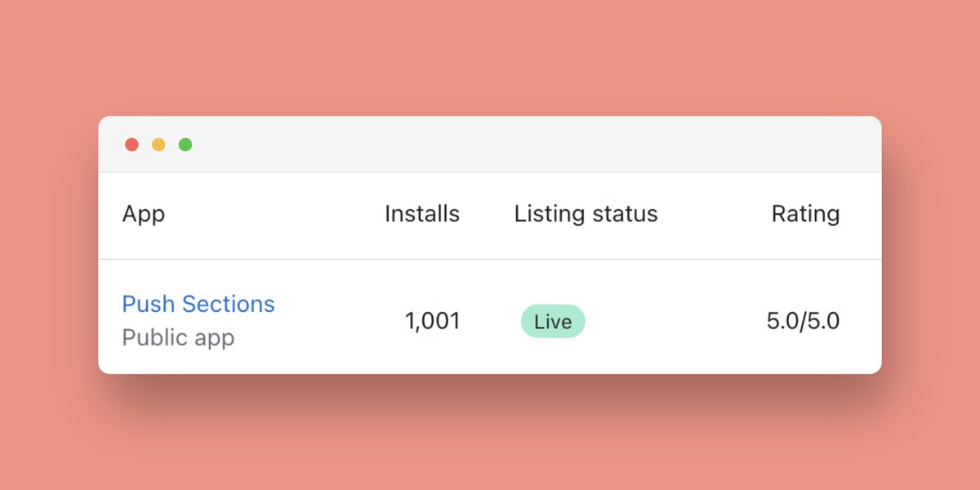Viewport: 980px width, 490px height.
Task: Click the Installs column header
Action: [422, 214]
